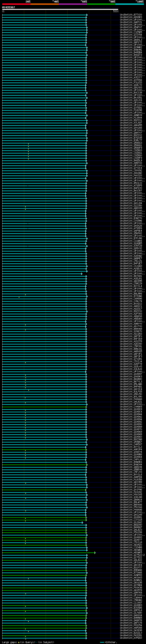Select label UniRef100_Q6P1T2
Image resolution: width=146 pixels, height=644 pixels.
[131, 42]
